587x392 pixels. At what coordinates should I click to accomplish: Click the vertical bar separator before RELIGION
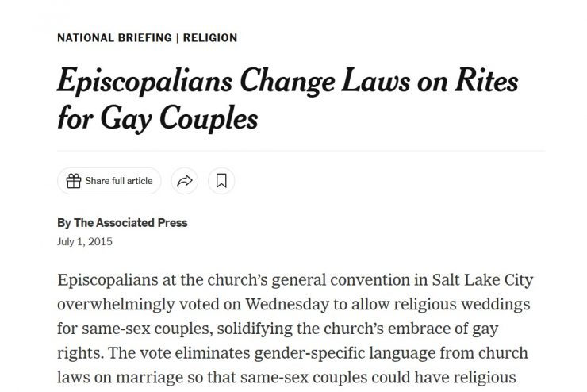click(178, 38)
